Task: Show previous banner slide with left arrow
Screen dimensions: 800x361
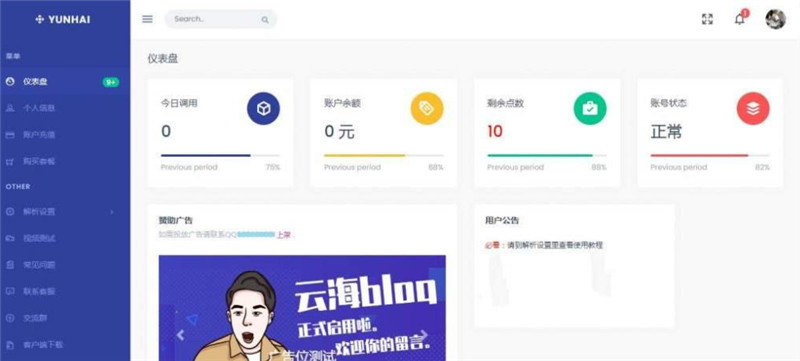Action: tap(180, 335)
